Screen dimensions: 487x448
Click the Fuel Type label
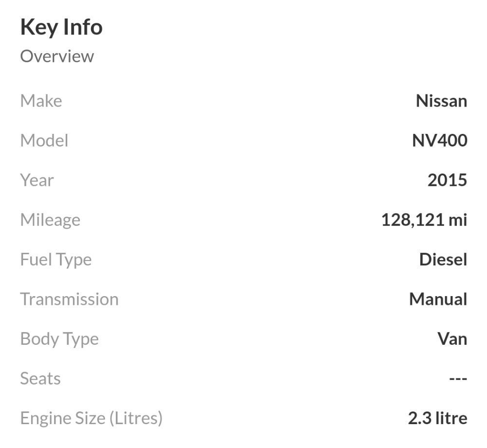click(56, 260)
